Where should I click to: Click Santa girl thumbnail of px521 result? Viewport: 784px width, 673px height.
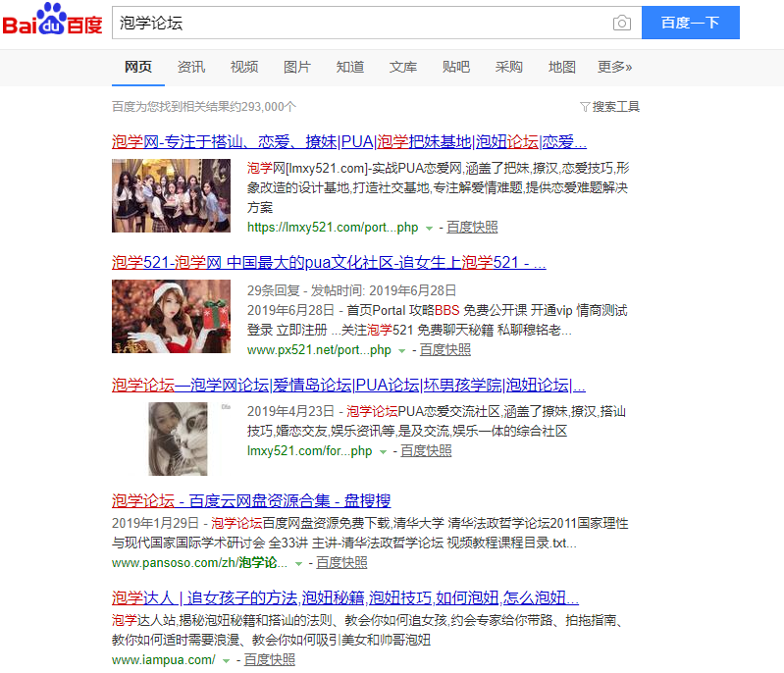click(x=171, y=317)
